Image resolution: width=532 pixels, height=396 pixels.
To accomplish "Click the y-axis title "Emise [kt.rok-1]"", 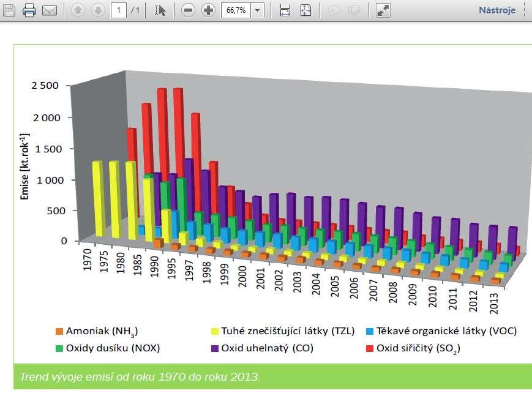I will pyautogui.click(x=24, y=166).
